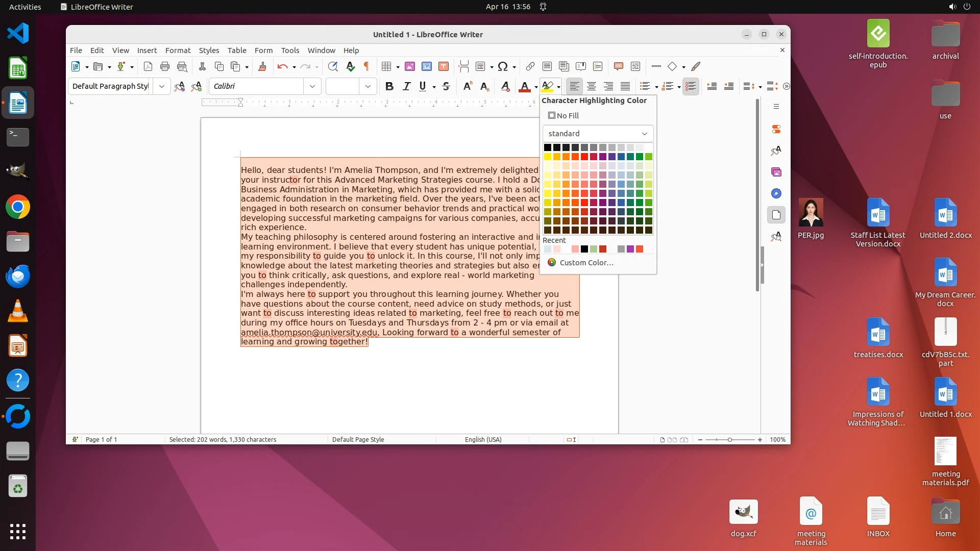
Task: Click the Insert Image icon
Action: click(x=409, y=66)
